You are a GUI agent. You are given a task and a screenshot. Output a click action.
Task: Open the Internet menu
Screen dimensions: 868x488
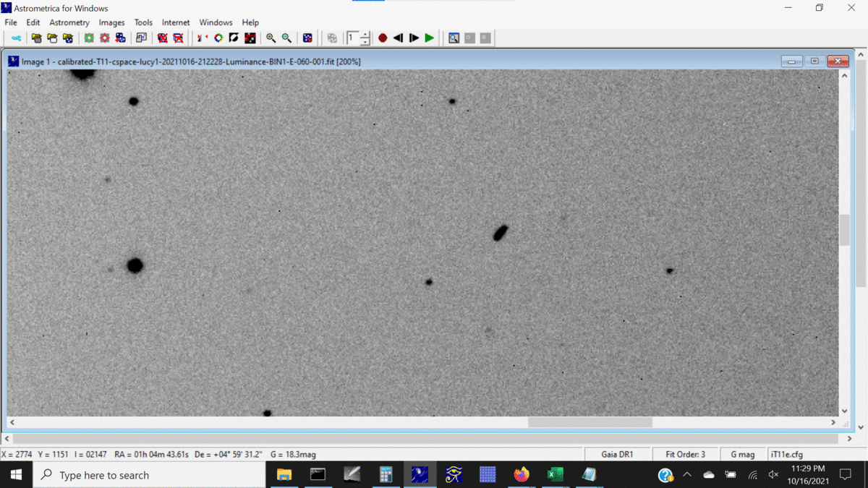point(176,22)
